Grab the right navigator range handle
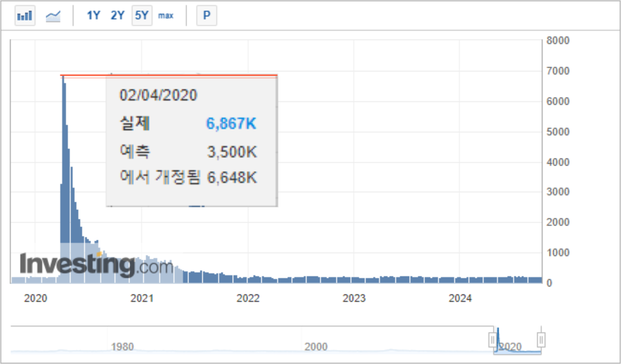Viewport: 621px width, 364px height. pyautogui.click(x=541, y=340)
